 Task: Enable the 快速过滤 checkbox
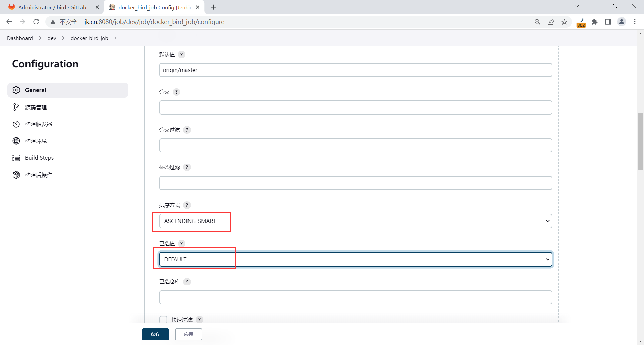(163, 320)
